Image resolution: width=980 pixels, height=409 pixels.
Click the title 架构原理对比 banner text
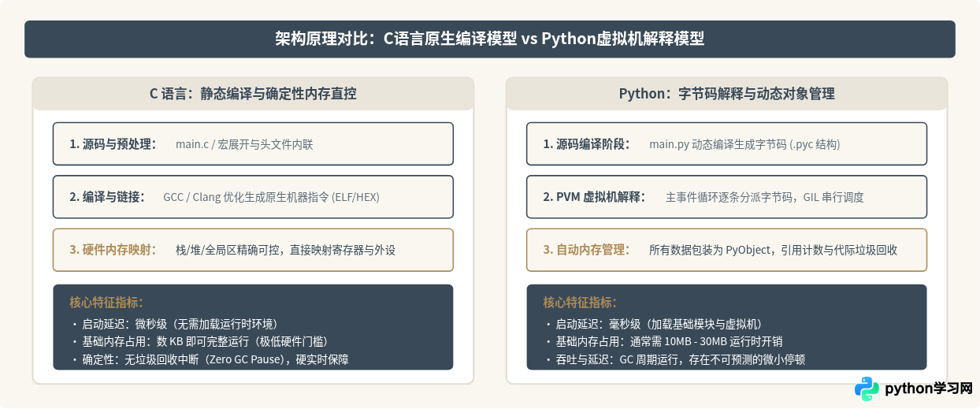[489, 39]
